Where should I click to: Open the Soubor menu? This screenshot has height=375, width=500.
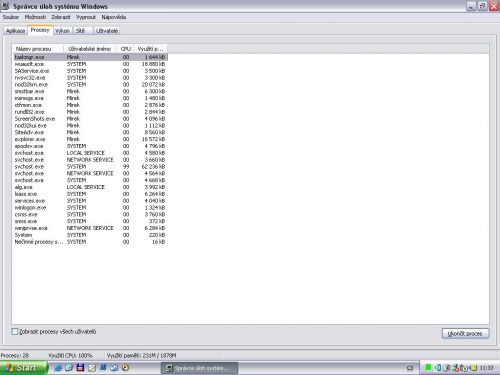point(11,17)
